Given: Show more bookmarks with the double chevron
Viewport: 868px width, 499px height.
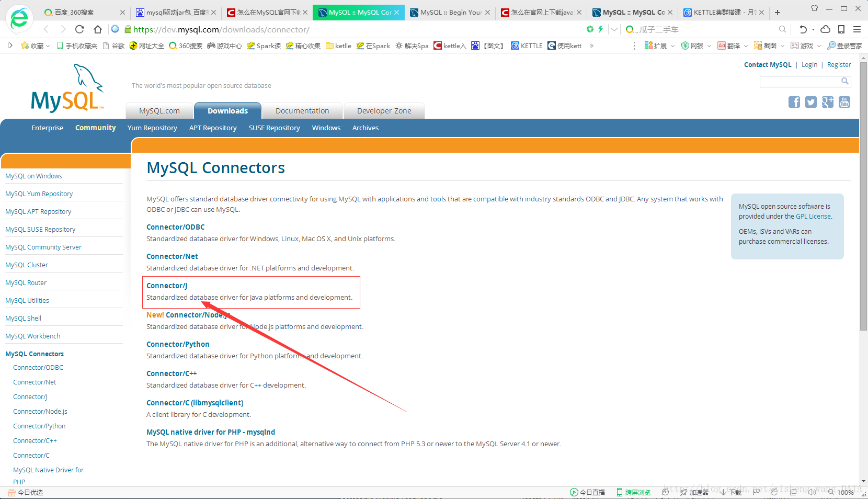Looking at the screenshot, I should pos(591,46).
